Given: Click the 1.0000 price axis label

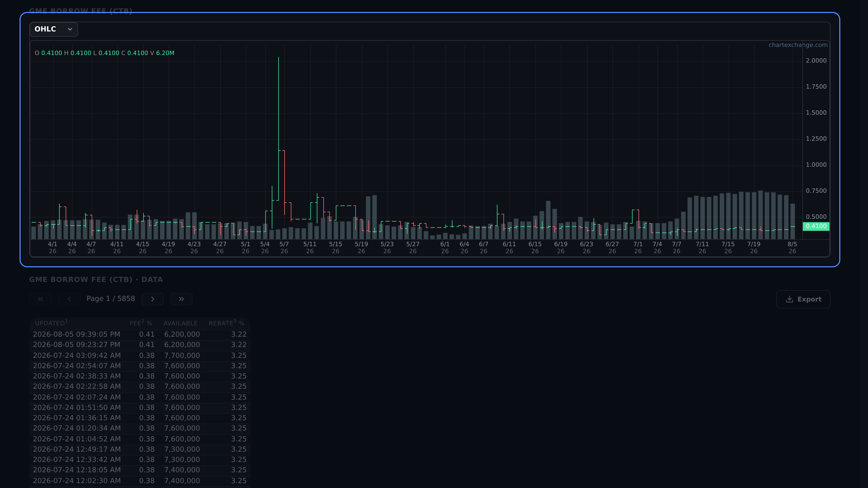Looking at the screenshot, I should (x=816, y=165).
